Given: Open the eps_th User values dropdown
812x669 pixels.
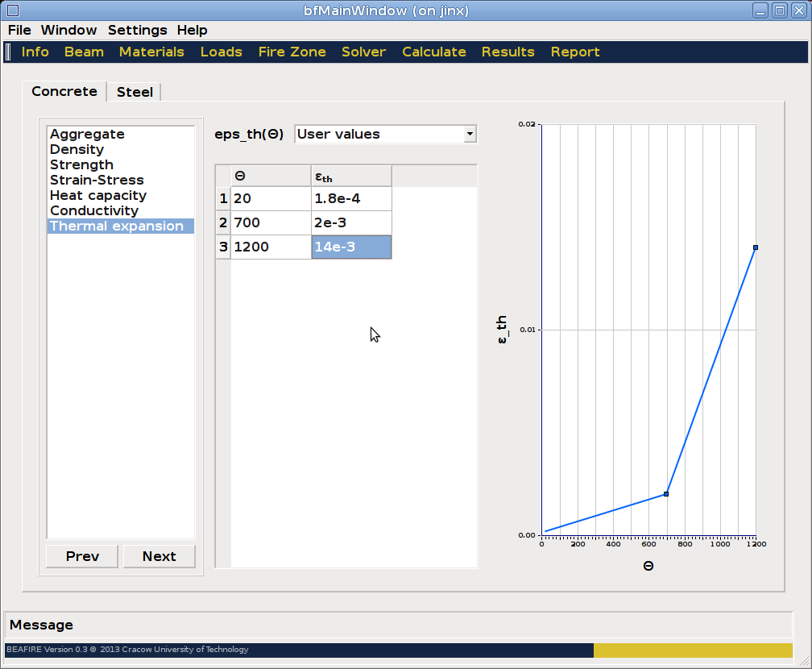Looking at the screenshot, I should (x=386, y=135).
